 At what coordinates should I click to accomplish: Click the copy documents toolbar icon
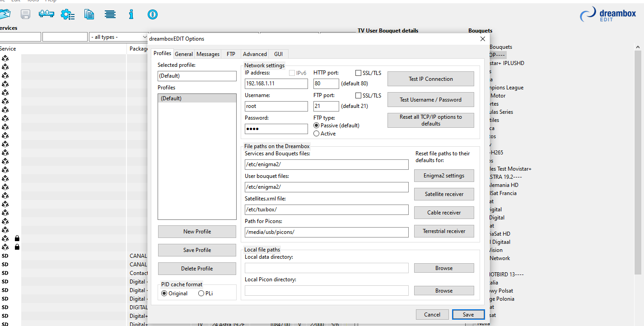(x=89, y=14)
